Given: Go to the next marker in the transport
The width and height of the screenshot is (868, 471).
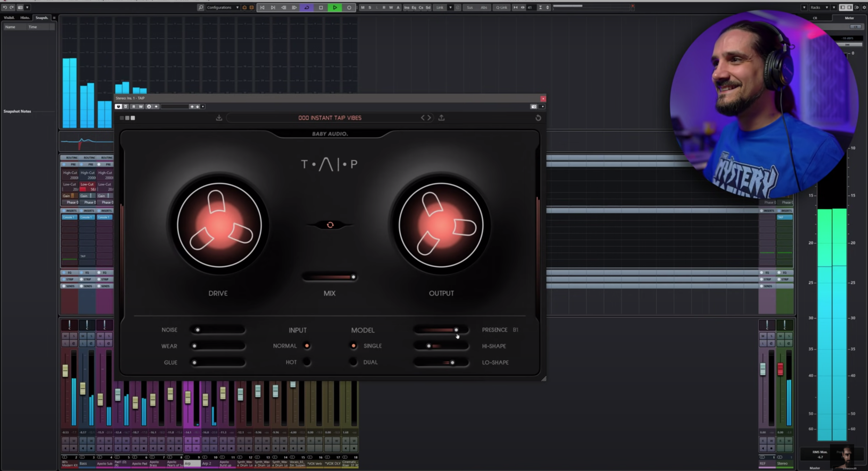Looking at the screenshot, I should pos(273,7).
